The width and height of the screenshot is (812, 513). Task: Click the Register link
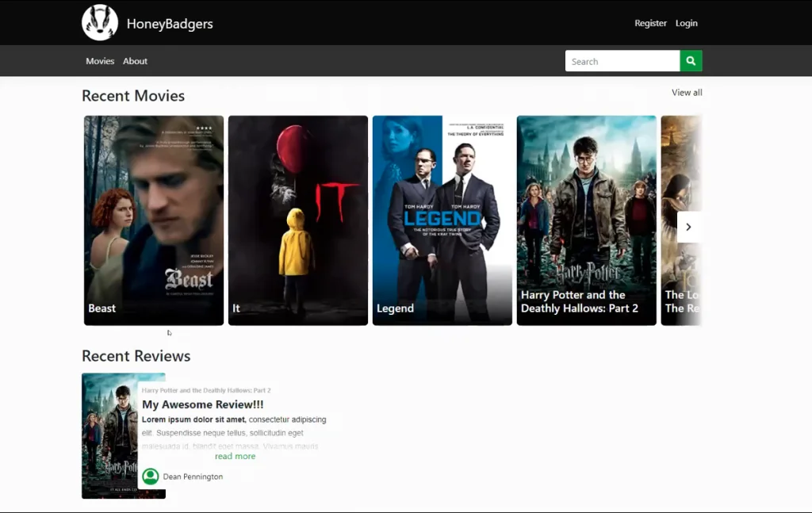[650, 23]
